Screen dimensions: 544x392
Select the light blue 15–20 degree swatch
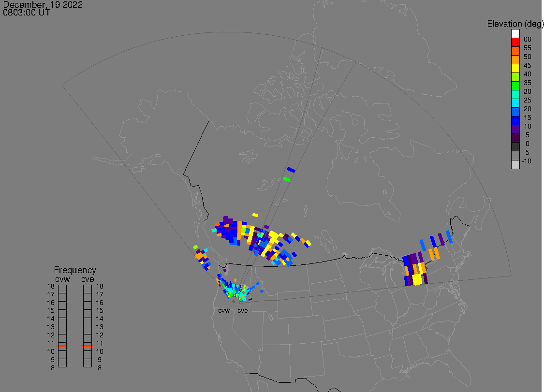coord(515,112)
